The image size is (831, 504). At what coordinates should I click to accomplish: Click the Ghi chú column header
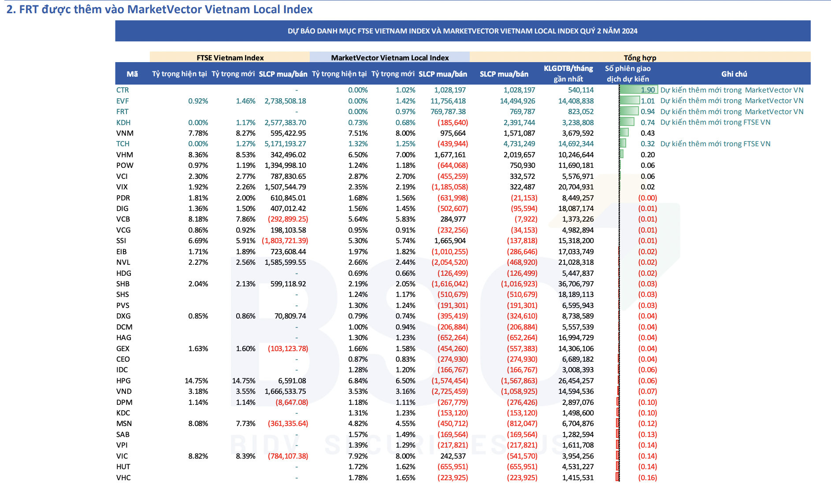coord(734,74)
